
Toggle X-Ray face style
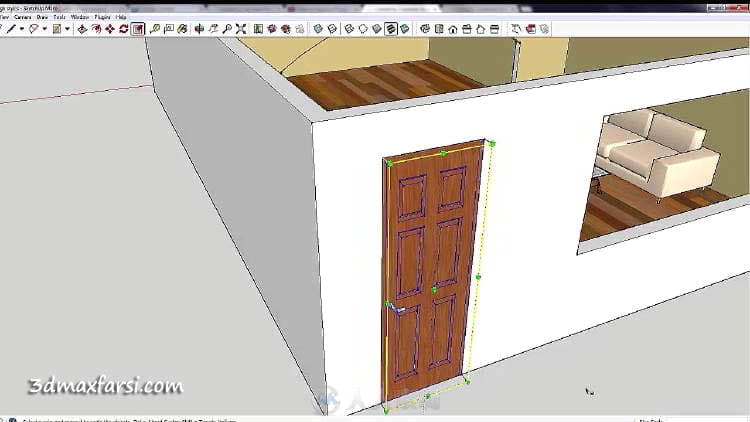pos(318,29)
